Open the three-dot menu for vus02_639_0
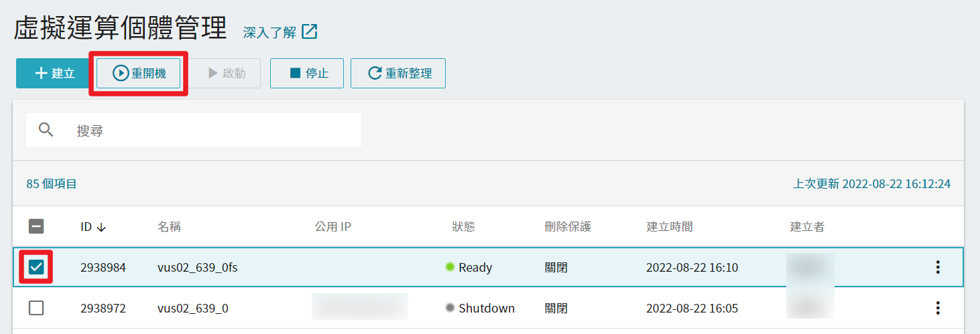Screen dimensions: 980x334 coord(938,308)
